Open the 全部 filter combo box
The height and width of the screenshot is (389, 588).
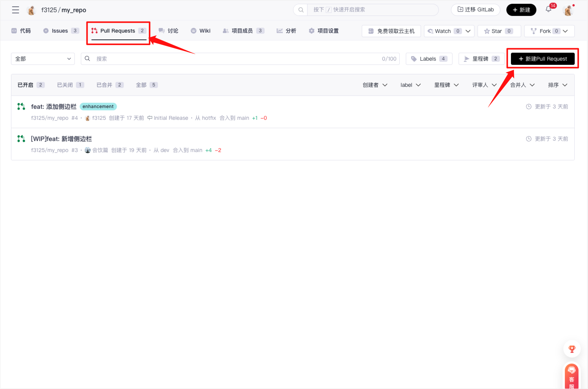tap(43, 59)
